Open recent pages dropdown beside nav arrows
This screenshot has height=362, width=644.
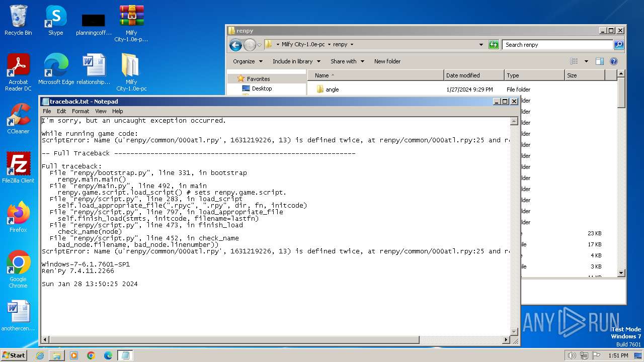(259, 45)
